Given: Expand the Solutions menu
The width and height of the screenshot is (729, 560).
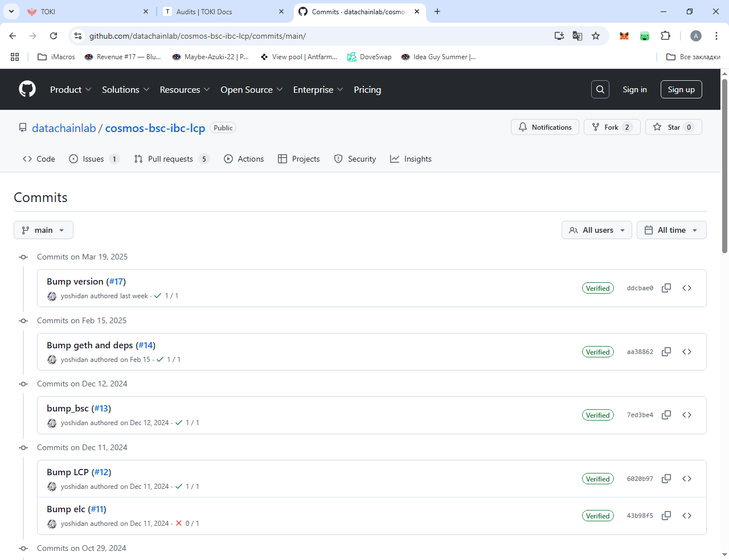Looking at the screenshot, I should pos(125,89).
